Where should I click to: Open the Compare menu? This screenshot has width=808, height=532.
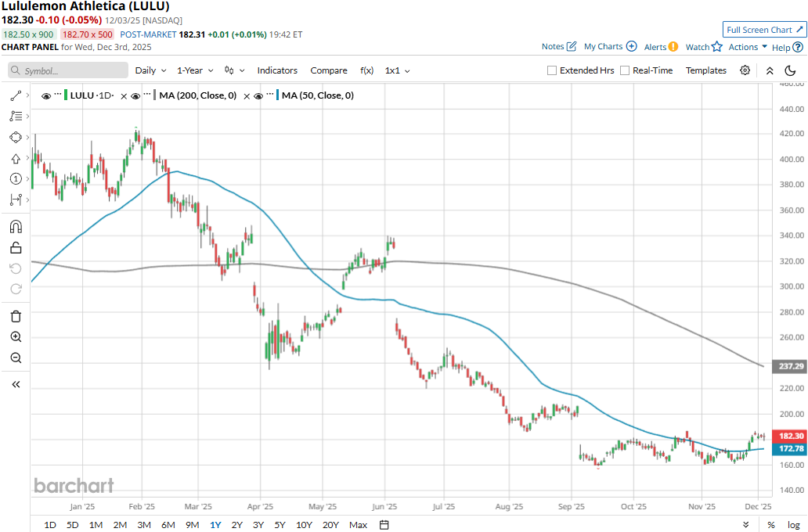click(329, 70)
